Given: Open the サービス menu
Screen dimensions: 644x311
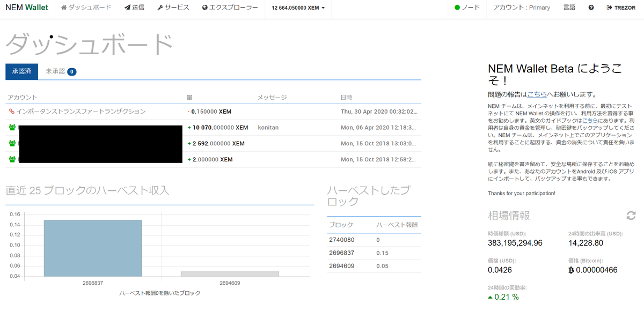Looking at the screenshot, I should coord(173,8).
